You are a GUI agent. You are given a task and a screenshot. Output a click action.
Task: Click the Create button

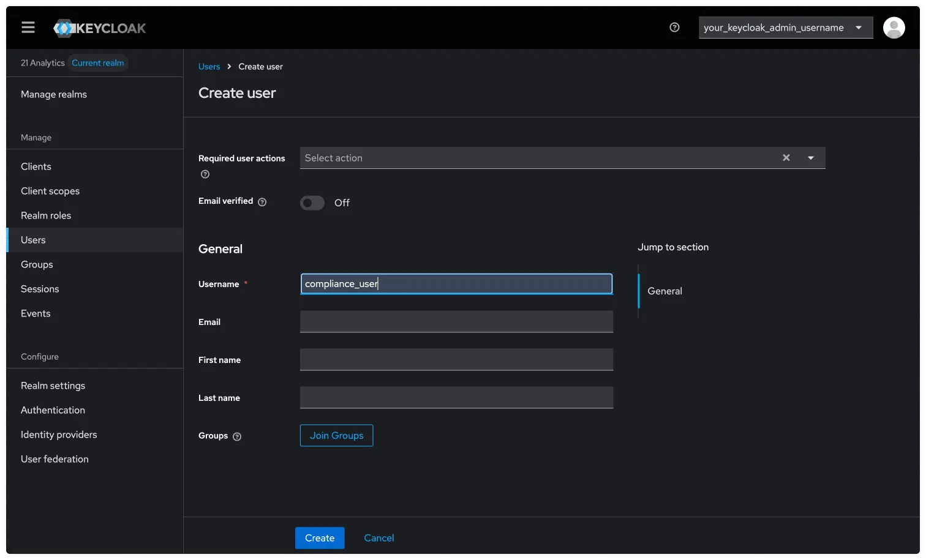click(x=319, y=537)
